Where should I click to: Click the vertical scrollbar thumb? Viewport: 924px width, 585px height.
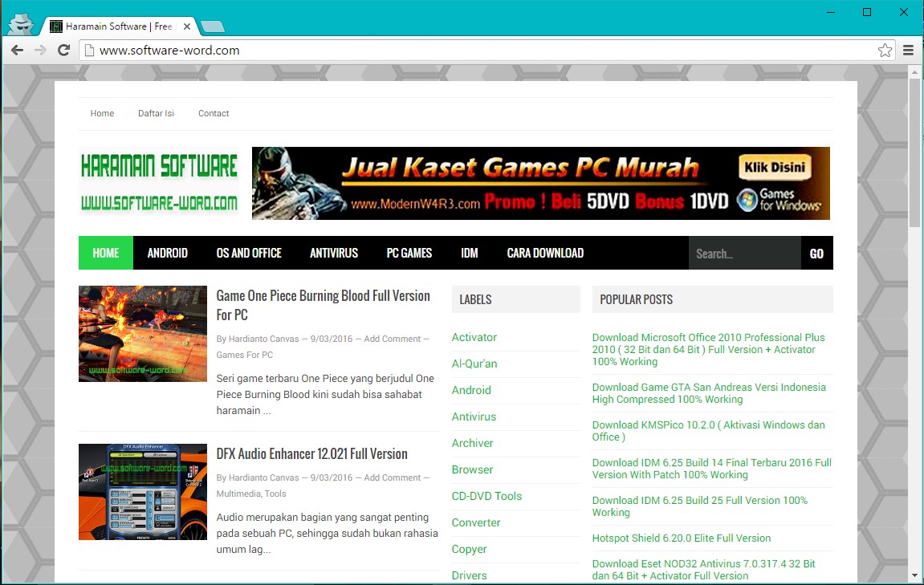click(914, 152)
